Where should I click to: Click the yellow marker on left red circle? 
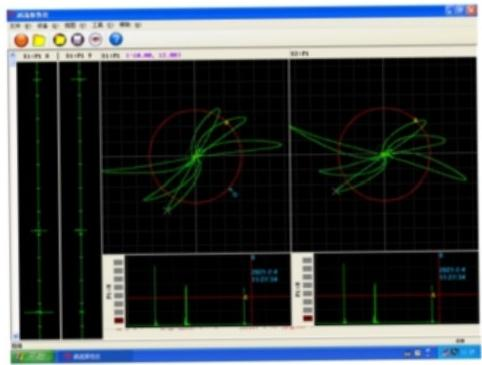tap(227, 123)
